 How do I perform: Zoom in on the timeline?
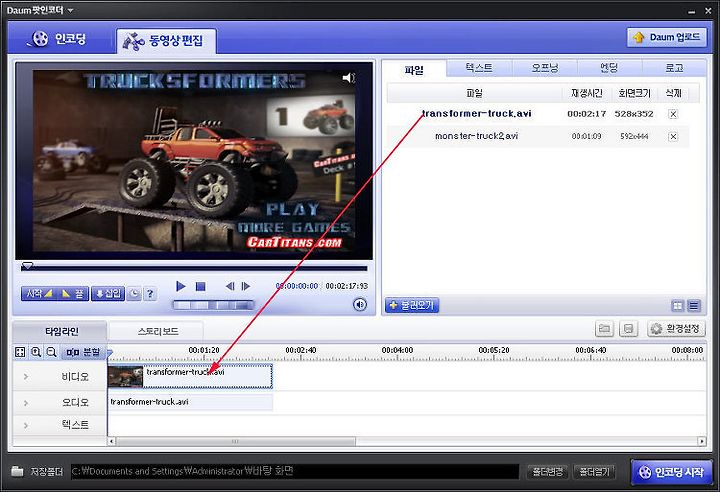(36, 352)
